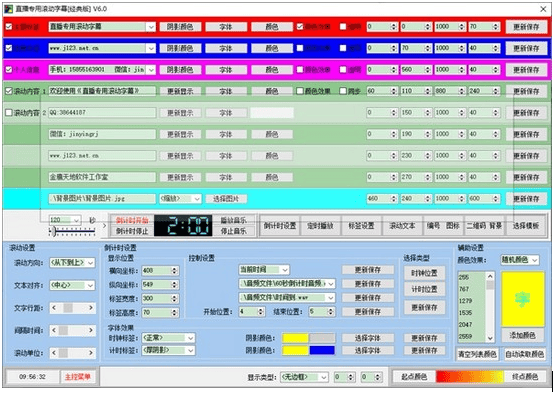Open the 120 seconds dropdown

tap(76, 220)
